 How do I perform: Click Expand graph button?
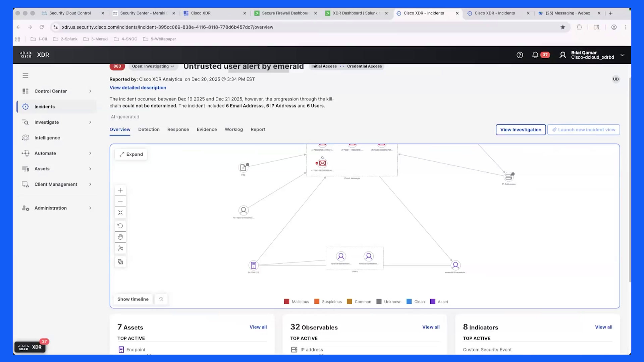click(x=131, y=154)
